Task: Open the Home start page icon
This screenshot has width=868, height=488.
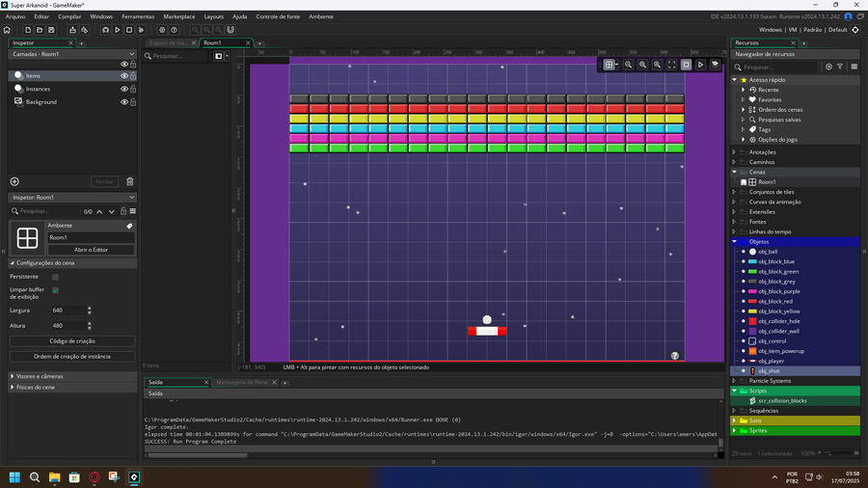Action: [x=7, y=30]
